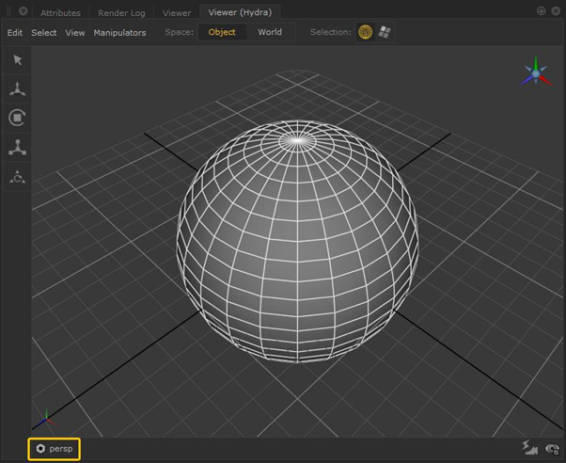Image resolution: width=566 pixels, height=463 pixels.
Task: Activate the rotate manipulator tool
Action: 17,118
